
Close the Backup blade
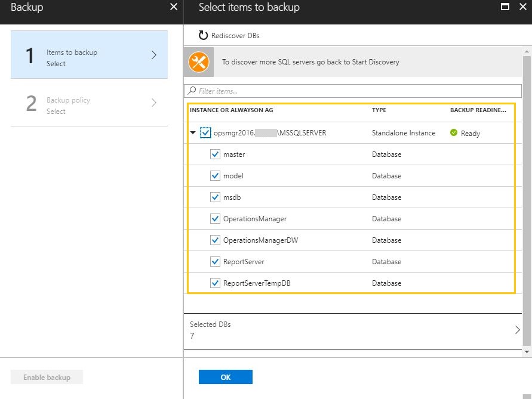click(173, 7)
